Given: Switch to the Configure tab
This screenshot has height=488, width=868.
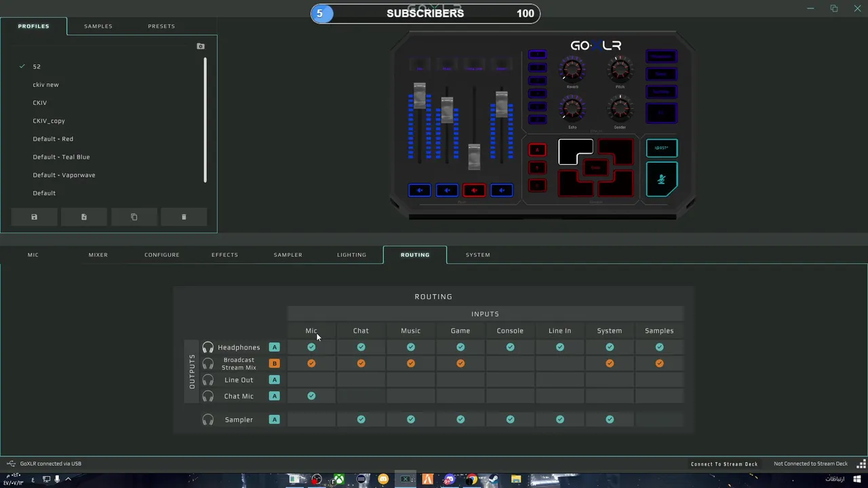Looking at the screenshot, I should (162, 255).
